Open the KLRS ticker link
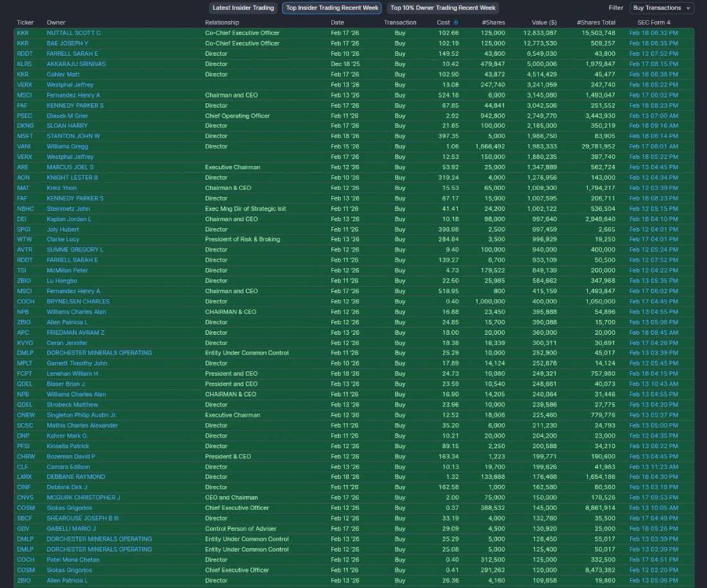Screen dimensions: 707x588 [24, 64]
